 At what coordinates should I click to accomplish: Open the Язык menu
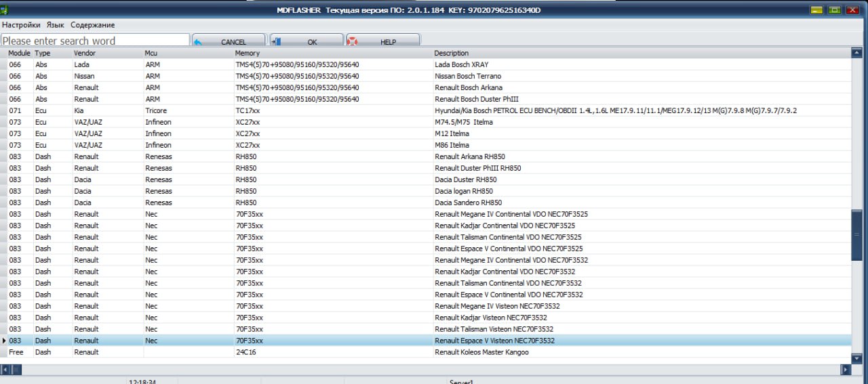56,25
